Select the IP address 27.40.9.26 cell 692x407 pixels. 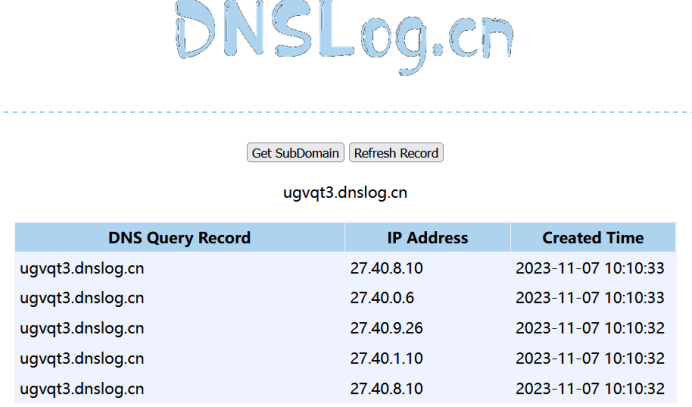[387, 328]
